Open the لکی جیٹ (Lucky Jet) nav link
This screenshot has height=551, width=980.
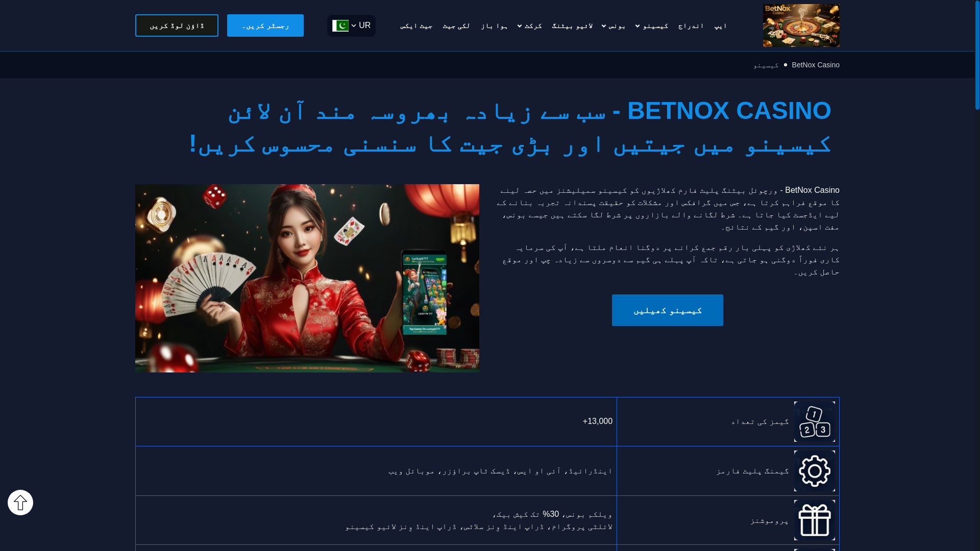click(x=456, y=26)
